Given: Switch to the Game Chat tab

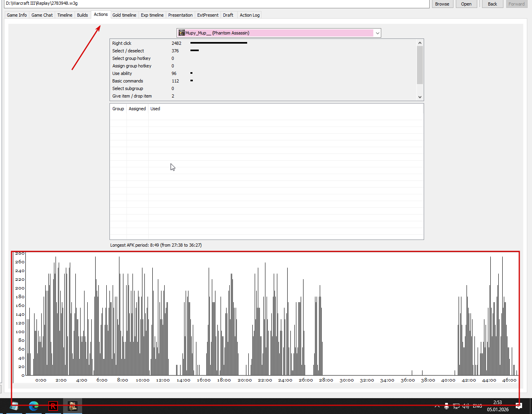Looking at the screenshot, I should tap(42, 15).
